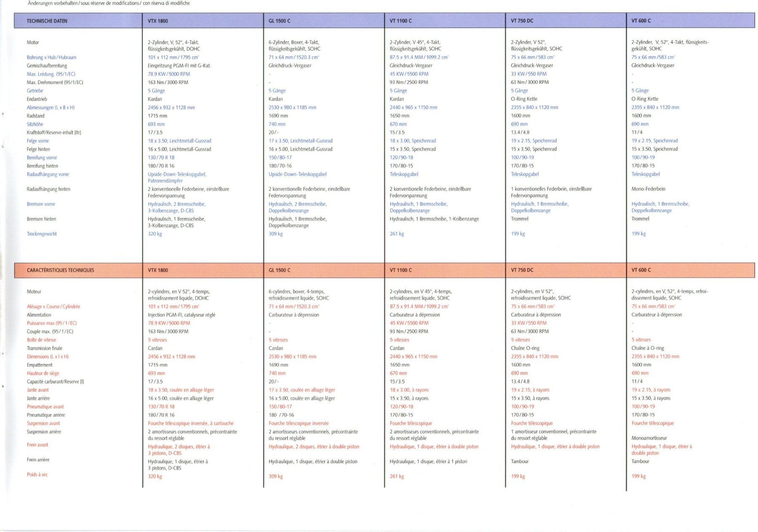The width and height of the screenshot is (758, 532).
Task: Click the 320 kg Trockengewicht value for VTX 1800
Action: 155,234
